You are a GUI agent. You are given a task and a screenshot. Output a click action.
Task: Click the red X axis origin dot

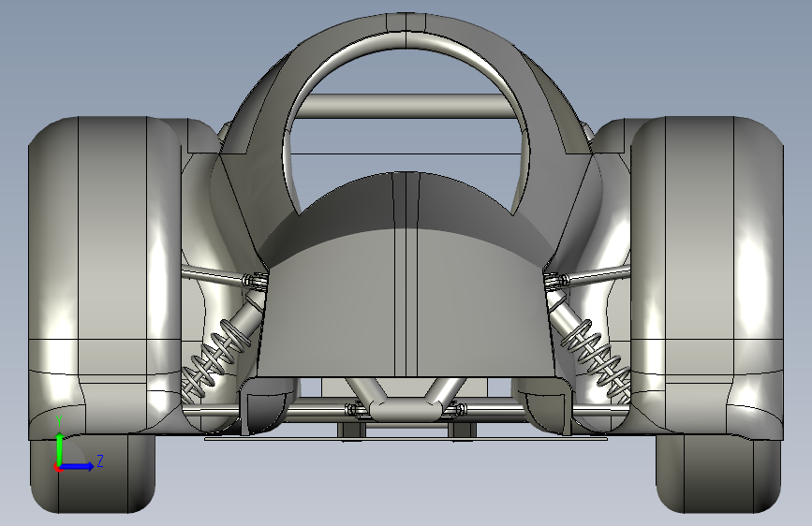(x=57, y=468)
